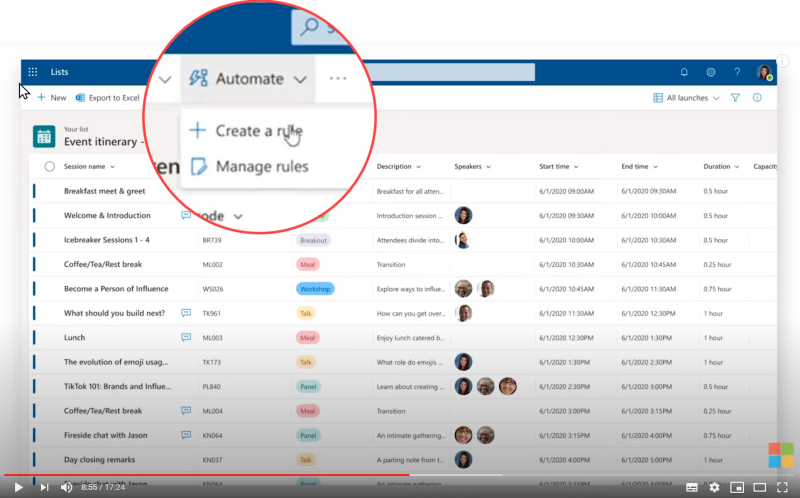Open the settings gear in Lists header

pyautogui.click(x=711, y=72)
